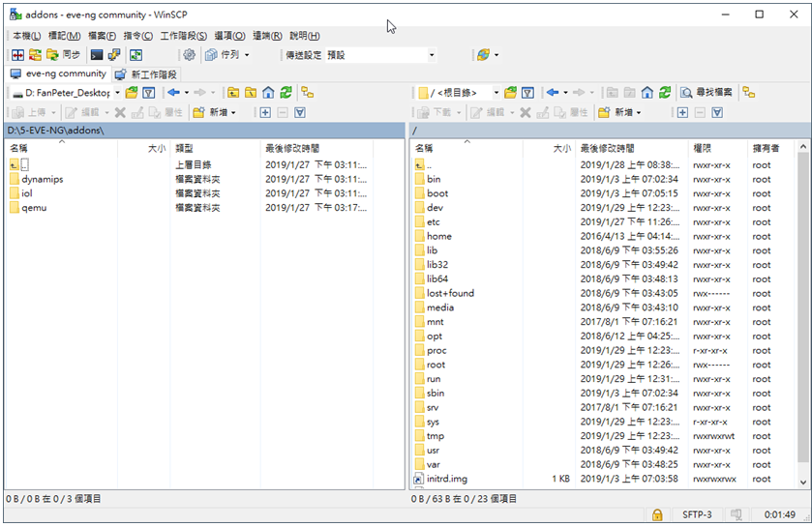This screenshot has height=527, width=812.
Task: Open the 本機(L) menu
Action: point(26,36)
